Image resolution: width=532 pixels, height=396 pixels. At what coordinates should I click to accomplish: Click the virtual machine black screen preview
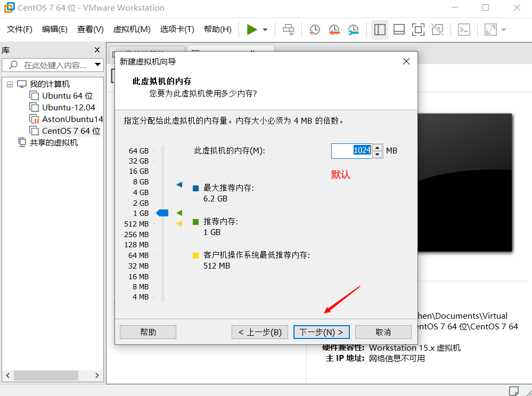point(464,182)
